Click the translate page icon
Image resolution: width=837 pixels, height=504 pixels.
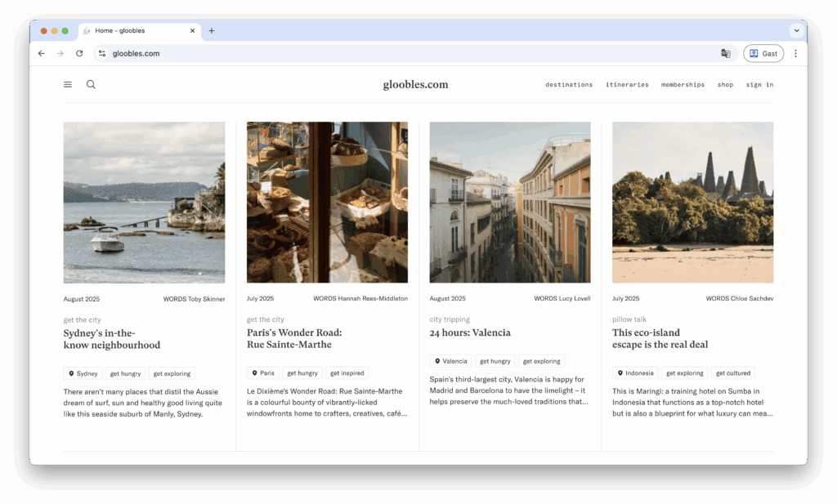tap(725, 54)
